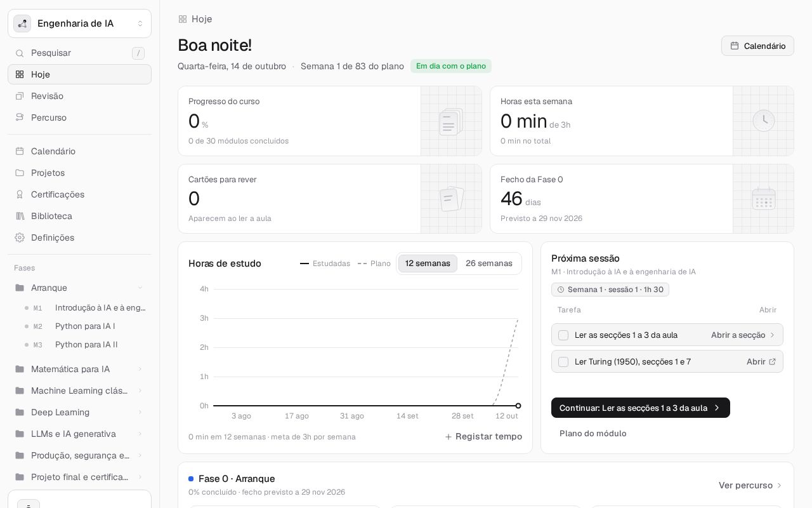Expand the Produção, segurança phase chevron
This screenshot has width=812, height=508.
pyautogui.click(x=140, y=455)
